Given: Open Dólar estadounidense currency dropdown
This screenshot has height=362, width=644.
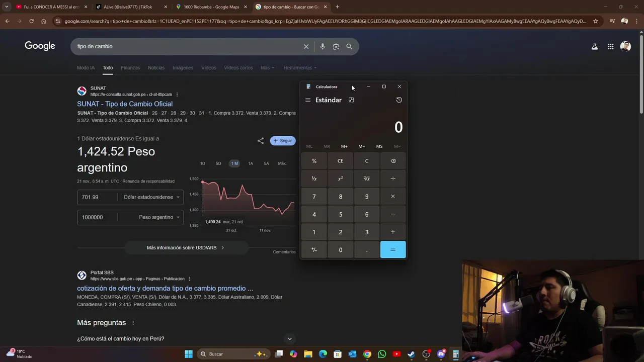Looking at the screenshot, I should (151, 197).
